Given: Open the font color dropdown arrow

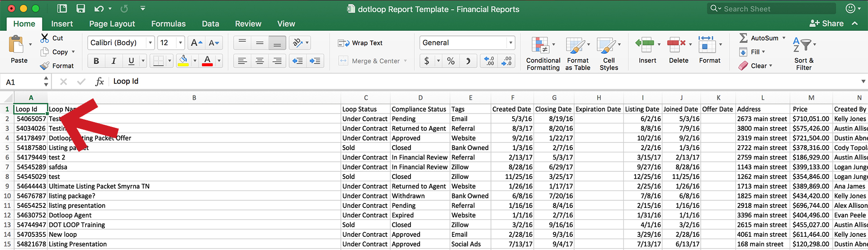Looking at the screenshot, I should pyautogui.click(x=219, y=61).
